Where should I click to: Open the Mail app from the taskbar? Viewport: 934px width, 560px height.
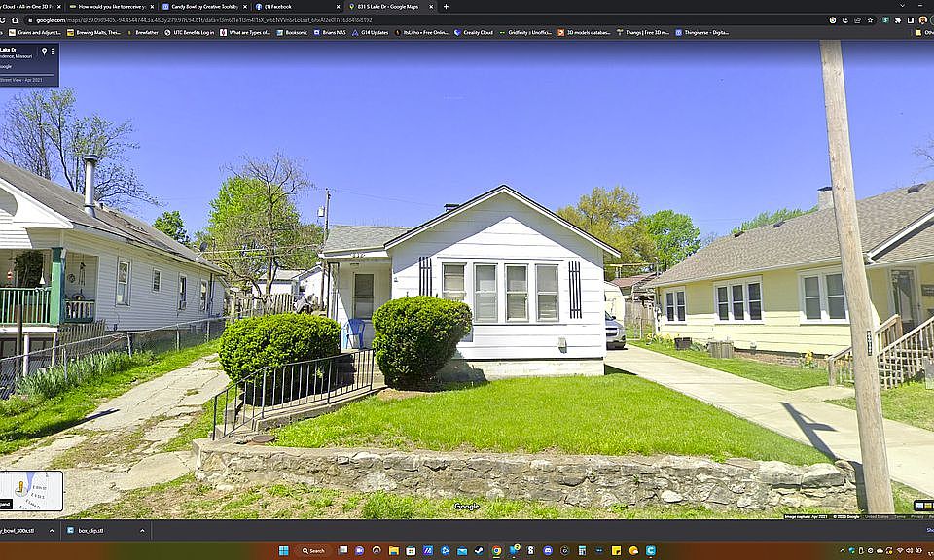(461, 551)
